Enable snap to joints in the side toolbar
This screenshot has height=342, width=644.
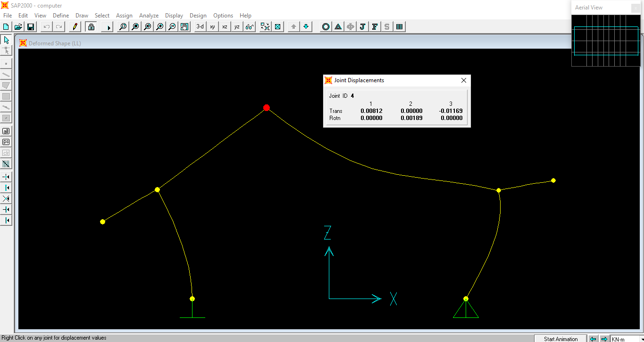click(6, 177)
